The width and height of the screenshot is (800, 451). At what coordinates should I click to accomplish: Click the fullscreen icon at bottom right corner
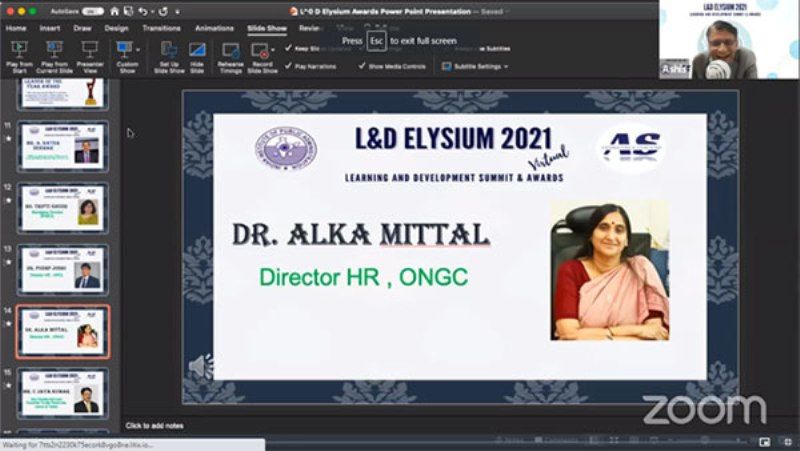(x=787, y=442)
